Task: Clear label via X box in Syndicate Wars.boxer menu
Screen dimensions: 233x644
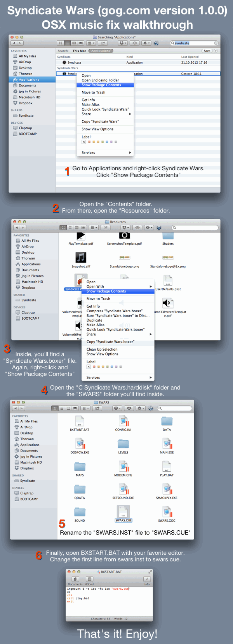Action: [x=89, y=367]
